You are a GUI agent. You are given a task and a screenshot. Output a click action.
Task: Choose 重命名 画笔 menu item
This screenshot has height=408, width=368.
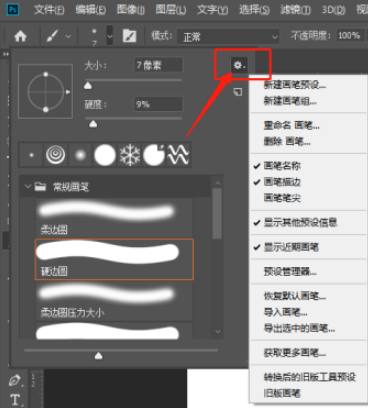(292, 125)
